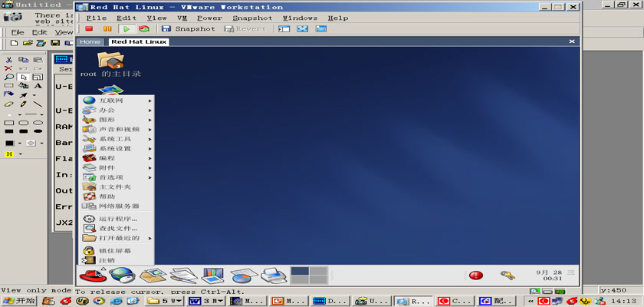The image size is (644, 307).
Task: Select the scissors Cut tool in left palette
Action: (8, 60)
